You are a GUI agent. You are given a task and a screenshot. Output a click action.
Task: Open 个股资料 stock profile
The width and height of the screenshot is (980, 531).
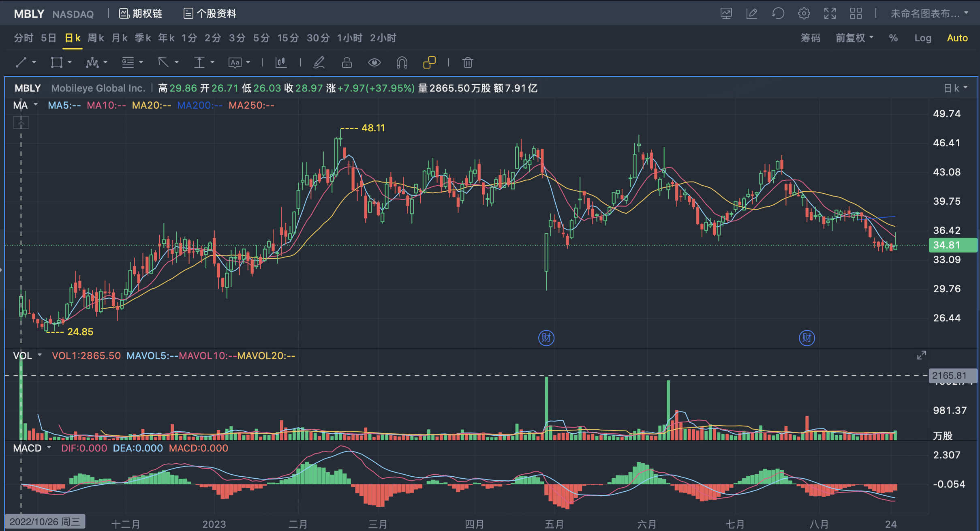(x=210, y=14)
